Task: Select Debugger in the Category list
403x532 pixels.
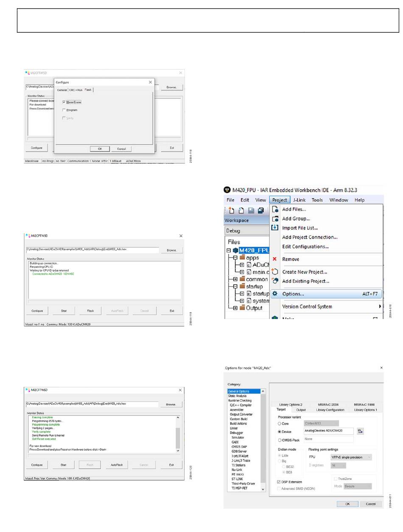Action: (x=237, y=433)
